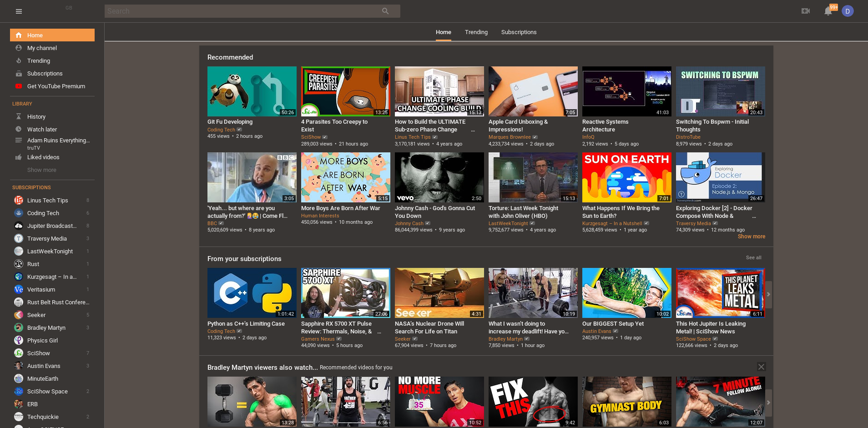Open the Kurzgesagt subscription
Viewport: 868px width, 428px height.
(52, 277)
